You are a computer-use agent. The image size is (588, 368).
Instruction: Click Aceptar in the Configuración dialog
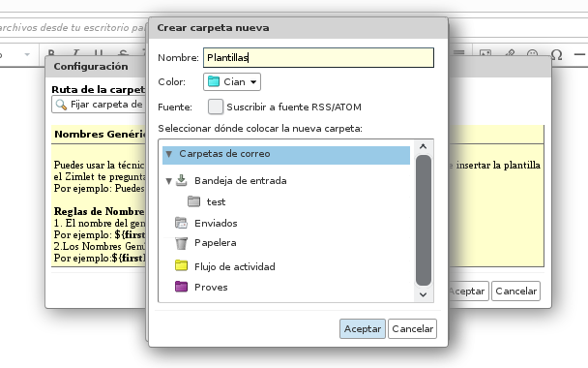pos(468,291)
